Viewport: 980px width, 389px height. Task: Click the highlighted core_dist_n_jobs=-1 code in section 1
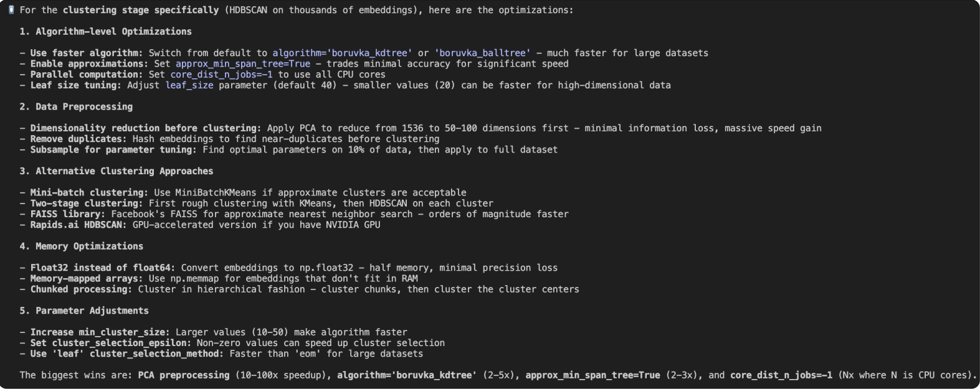tap(221, 75)
